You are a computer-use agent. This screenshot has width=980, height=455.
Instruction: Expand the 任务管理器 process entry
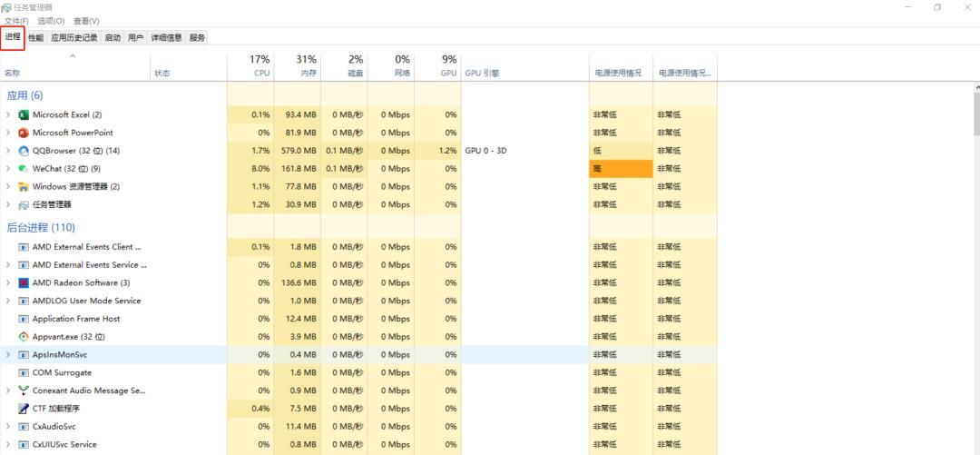point(8,204)
